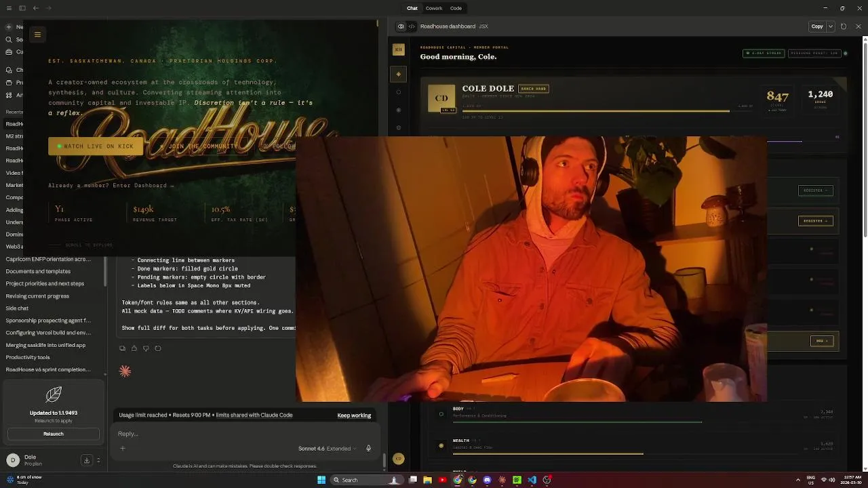The width and height of the screenshot is (868, 488).
Task: Close the Roadhouse dashboard artifact panel
Action: (859, 26)
